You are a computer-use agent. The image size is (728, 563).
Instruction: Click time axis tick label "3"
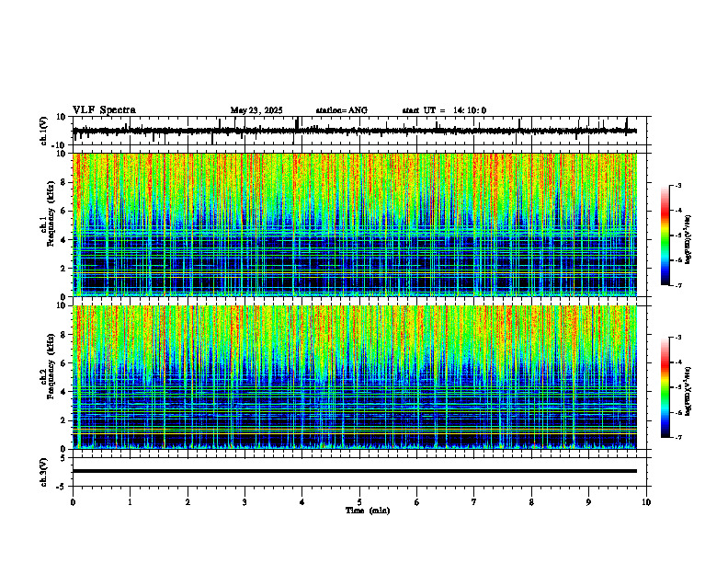(x=245, y=502)
